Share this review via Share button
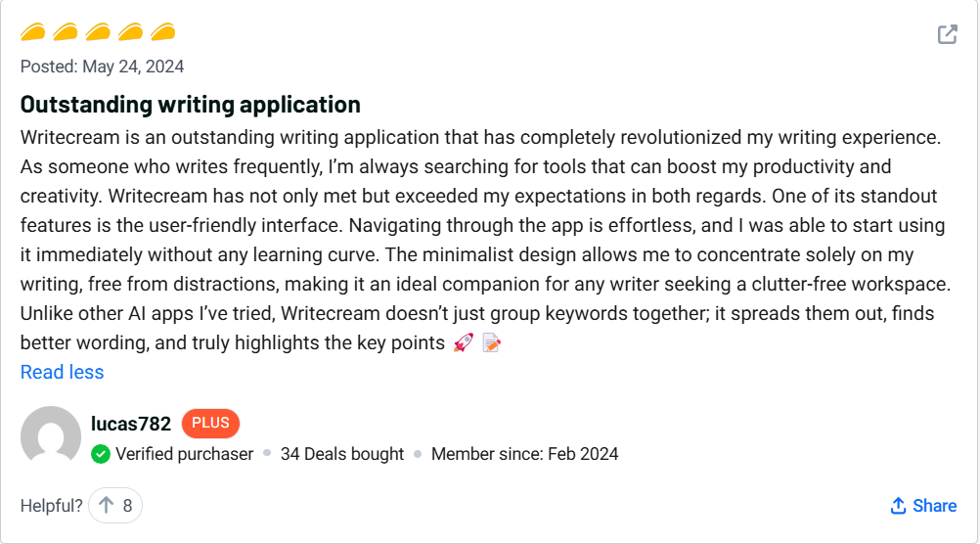 (923, 506)
